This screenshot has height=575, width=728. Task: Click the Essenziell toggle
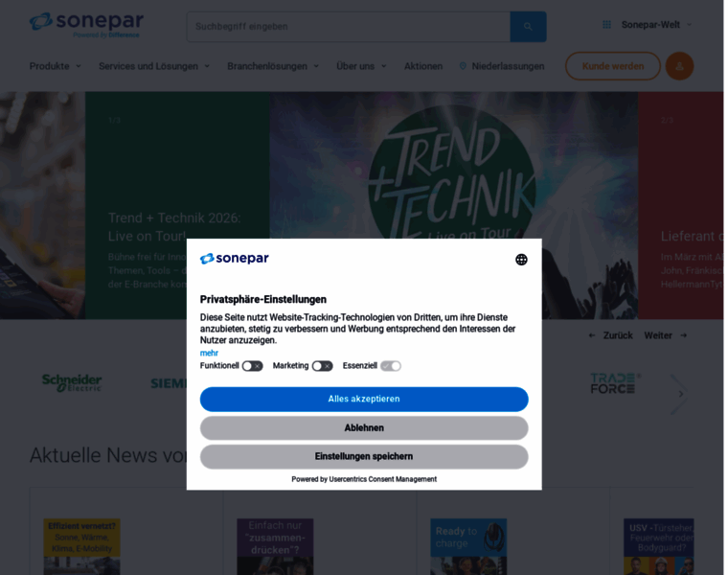click(391, 366)
